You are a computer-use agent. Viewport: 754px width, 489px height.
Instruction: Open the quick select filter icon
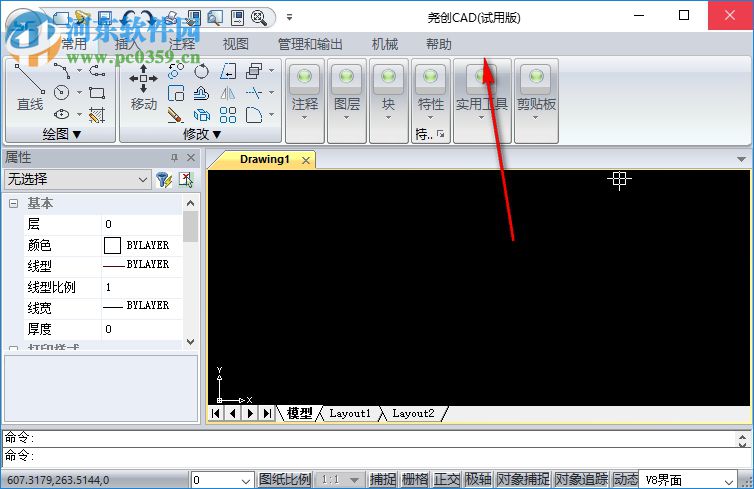tap(164, 179)
